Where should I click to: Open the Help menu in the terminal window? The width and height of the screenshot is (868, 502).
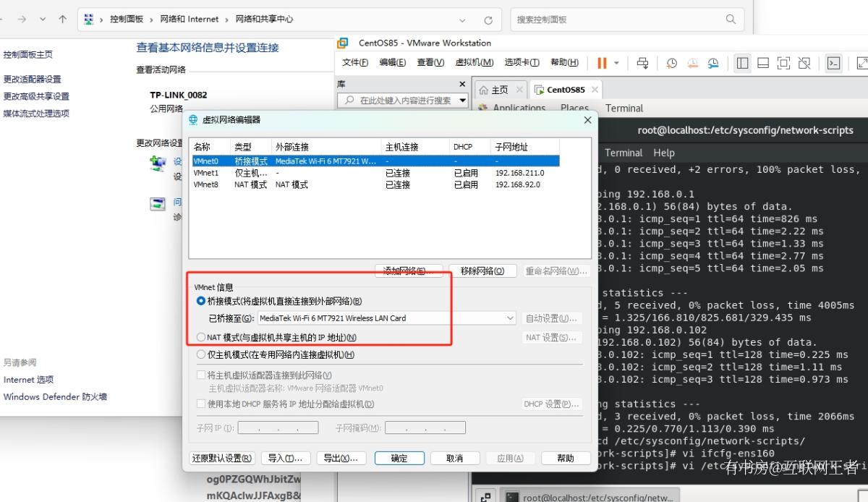coord(664,153)
